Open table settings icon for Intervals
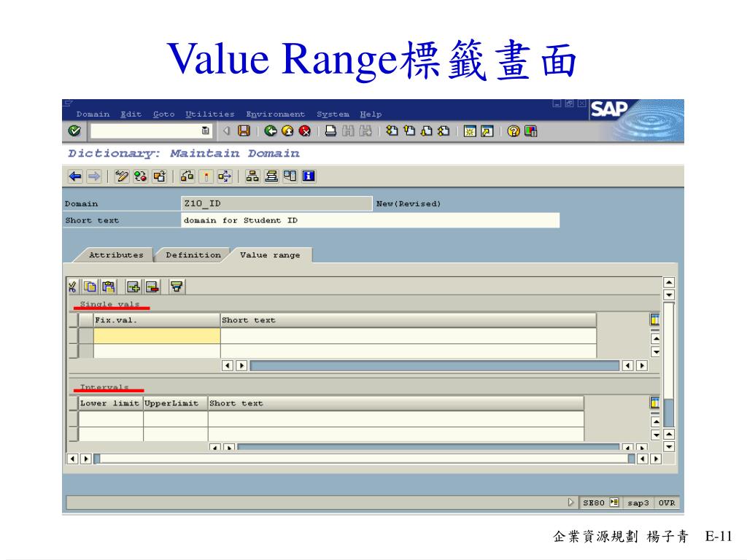 [x=655, y=402]
